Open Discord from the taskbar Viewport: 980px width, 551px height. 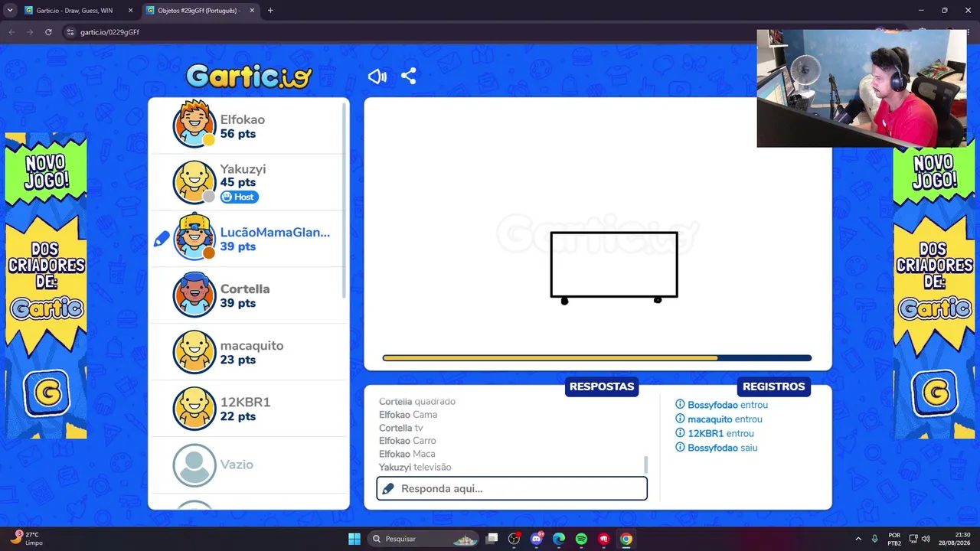(537, 539)
